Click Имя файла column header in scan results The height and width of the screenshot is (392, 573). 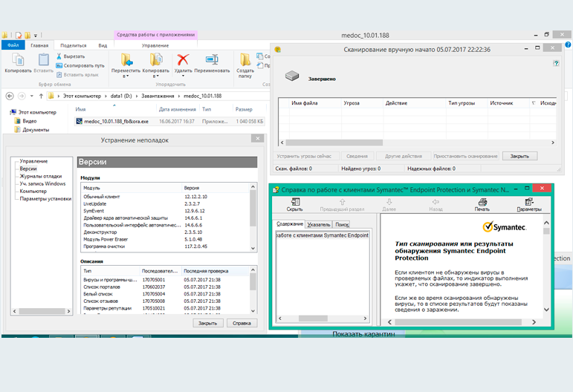pos(305,103)
